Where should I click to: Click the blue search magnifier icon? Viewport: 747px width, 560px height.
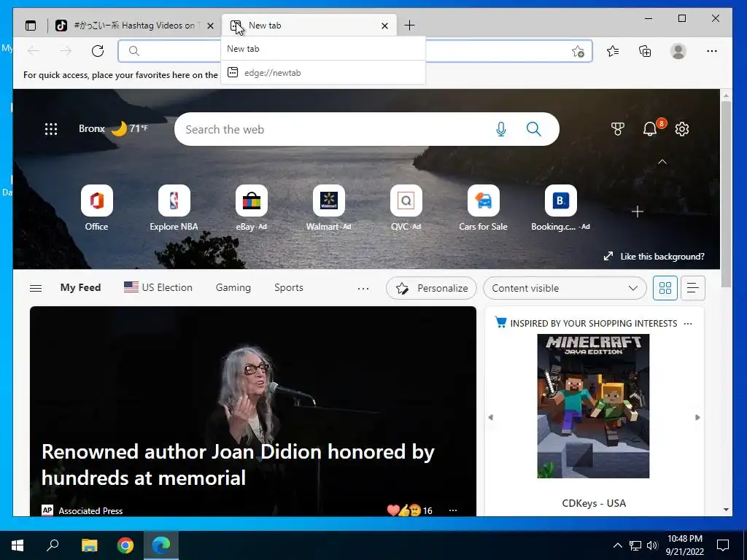click(x=533, y=129)
